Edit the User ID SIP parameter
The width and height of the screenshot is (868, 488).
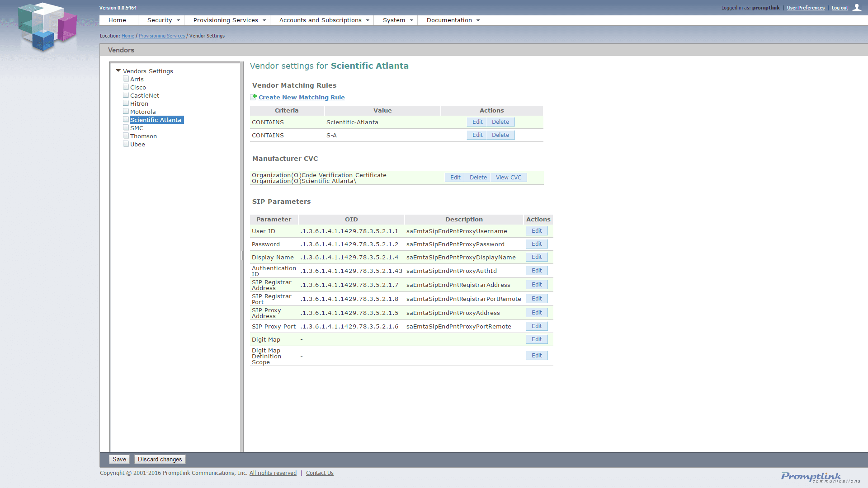(537, 231)
